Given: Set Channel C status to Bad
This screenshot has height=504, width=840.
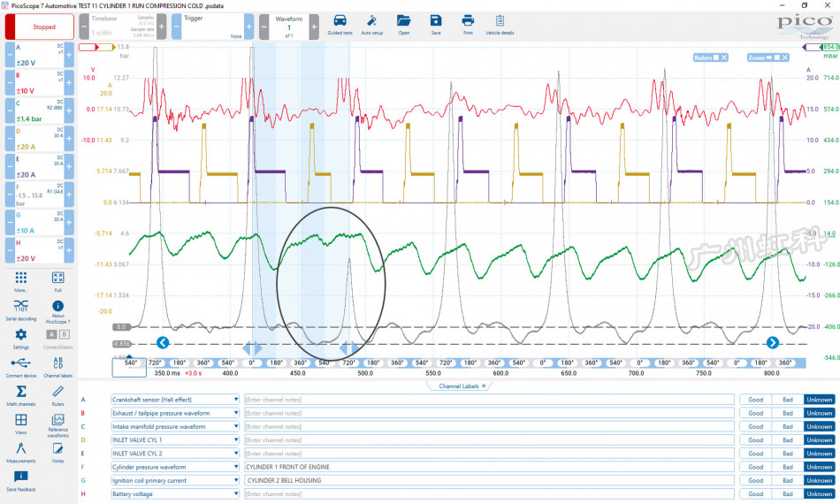Looking at the screenshot, I should (787, 426).
